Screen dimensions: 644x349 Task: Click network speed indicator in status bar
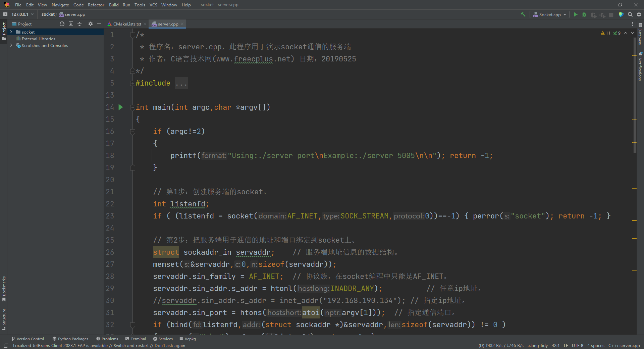(501, 345)
